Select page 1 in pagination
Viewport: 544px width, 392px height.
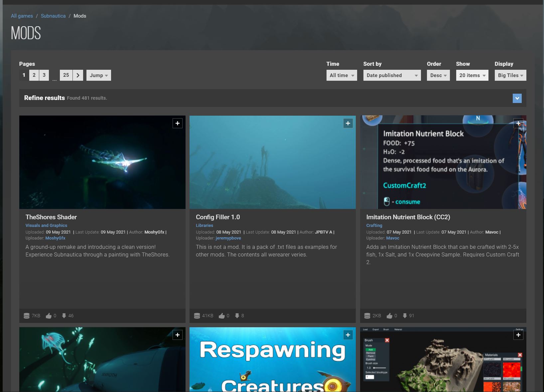coord(24,75)
